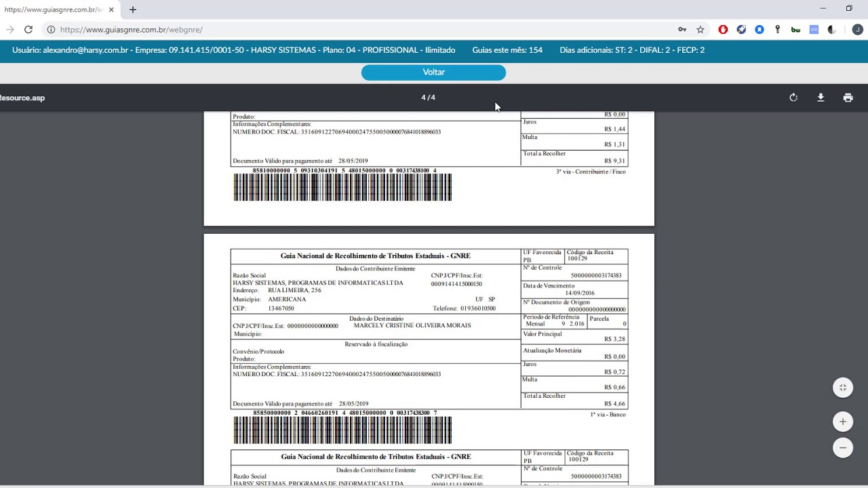This screenshot has width=868, height=488.
Task: Print the PDF document
Action: tap(848, 98)
